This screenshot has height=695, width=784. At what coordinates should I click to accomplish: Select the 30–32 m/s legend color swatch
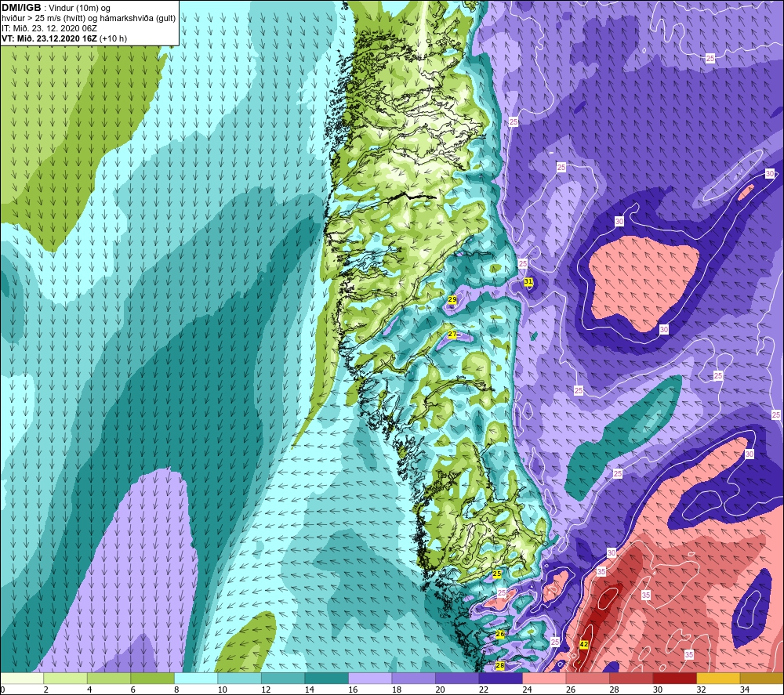(674, 679)
